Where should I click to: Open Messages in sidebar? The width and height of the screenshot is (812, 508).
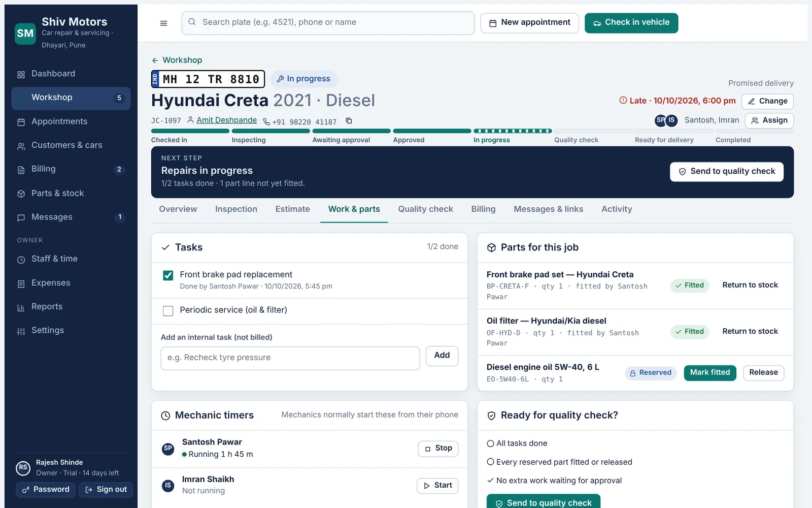(x=71, y=217)
